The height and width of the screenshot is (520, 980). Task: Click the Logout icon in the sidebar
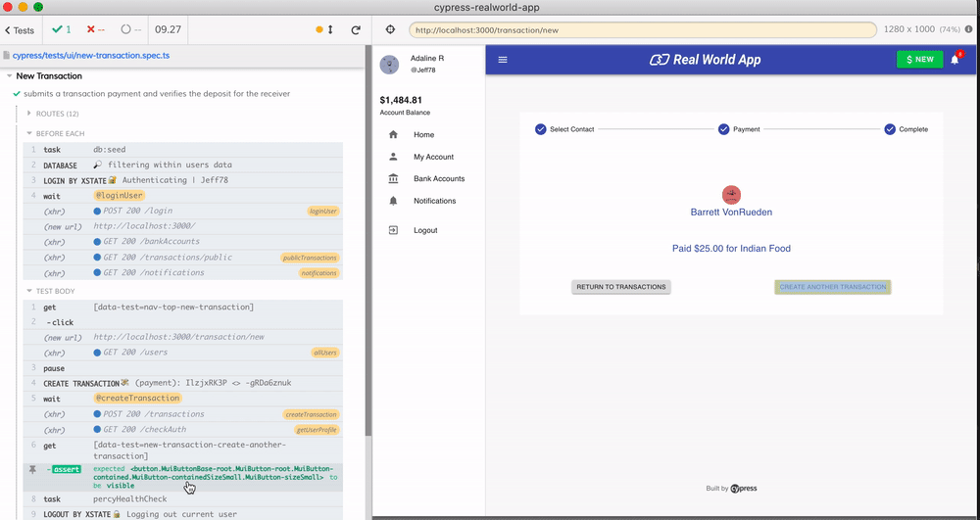pos(393,230)
